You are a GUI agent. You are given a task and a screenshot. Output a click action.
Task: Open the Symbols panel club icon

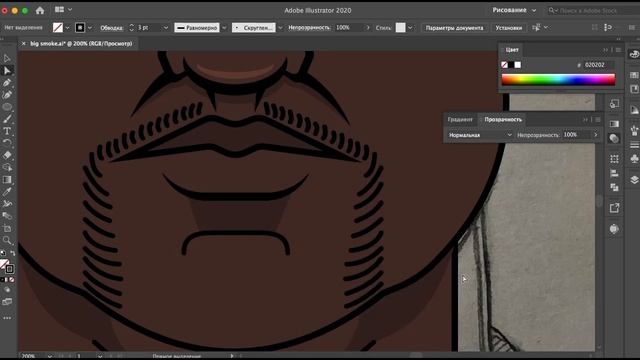tap(634, 158)
